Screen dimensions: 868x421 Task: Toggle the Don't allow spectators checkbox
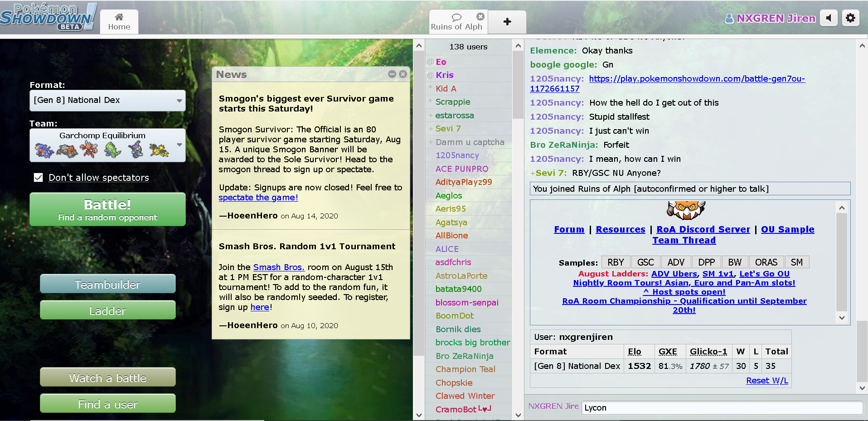(39, 178)
